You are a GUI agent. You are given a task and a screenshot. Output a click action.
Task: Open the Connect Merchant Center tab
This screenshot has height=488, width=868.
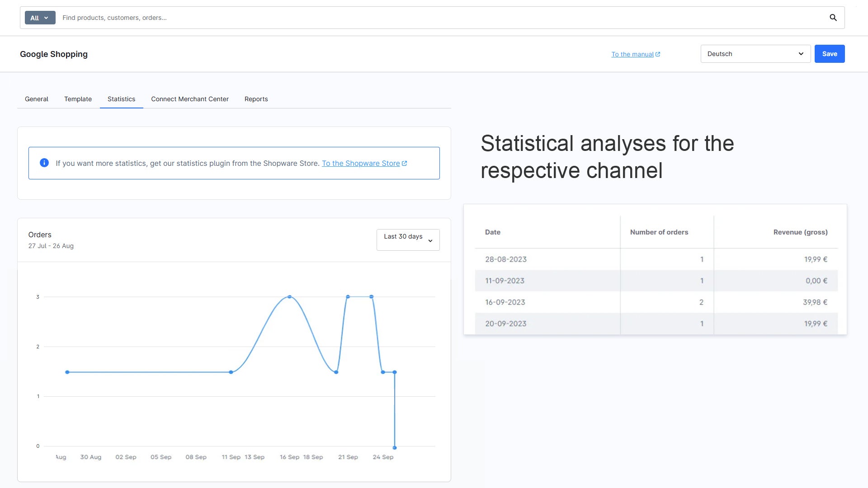(x=190, y=99)
